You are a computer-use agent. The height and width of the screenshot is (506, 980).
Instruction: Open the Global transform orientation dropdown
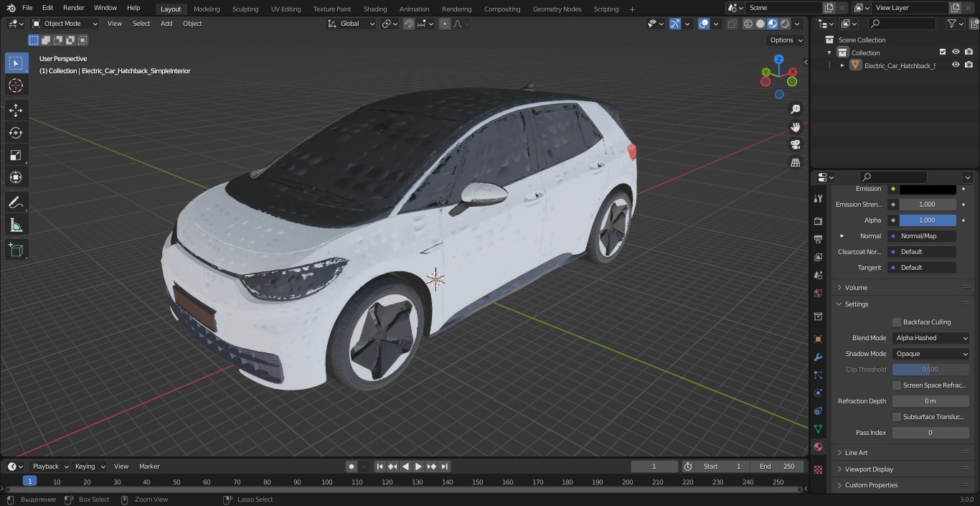pyautogui.click(x=351, y=24)
